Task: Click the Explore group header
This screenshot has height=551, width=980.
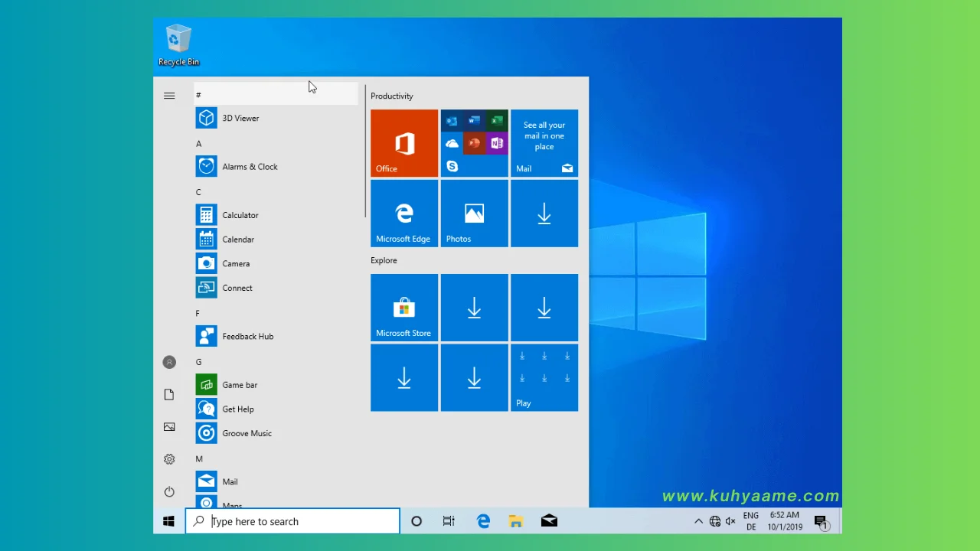Action: tap(384, 260)
